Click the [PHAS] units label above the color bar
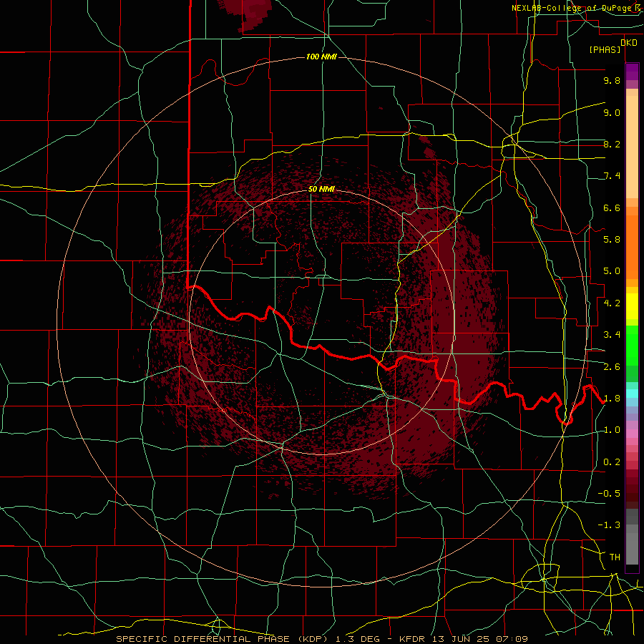This screenshot has height=644, width=644. click(x=605, y=49)
